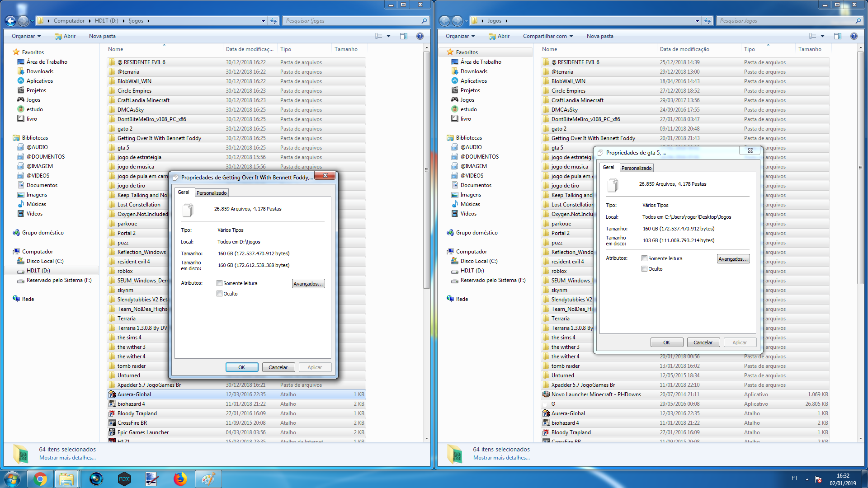Expand address bar history dropdown in right window

pos(697,21)
